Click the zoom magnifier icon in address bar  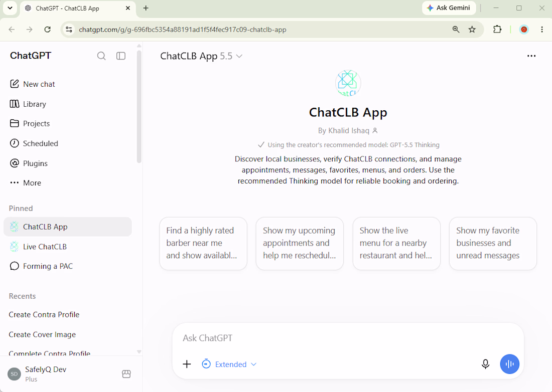[456, 30]
